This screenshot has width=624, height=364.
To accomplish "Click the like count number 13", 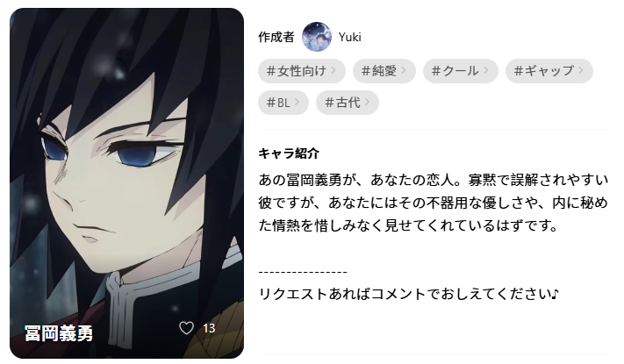I will tap(209, 328).
